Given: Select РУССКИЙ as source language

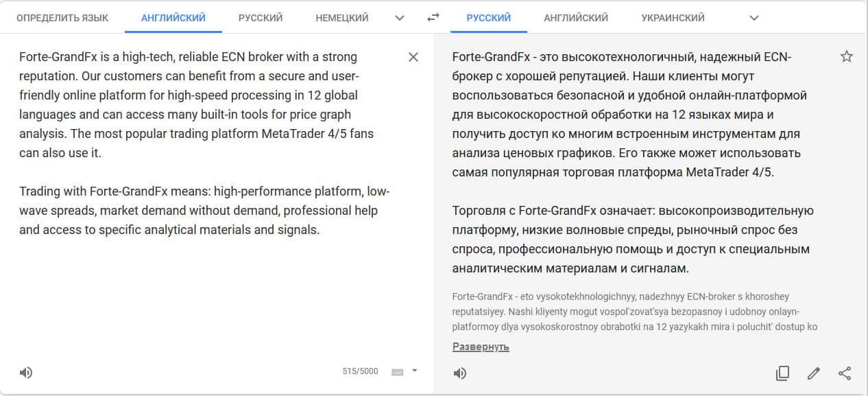Looking at the screenshot, I should click(261, 18).
